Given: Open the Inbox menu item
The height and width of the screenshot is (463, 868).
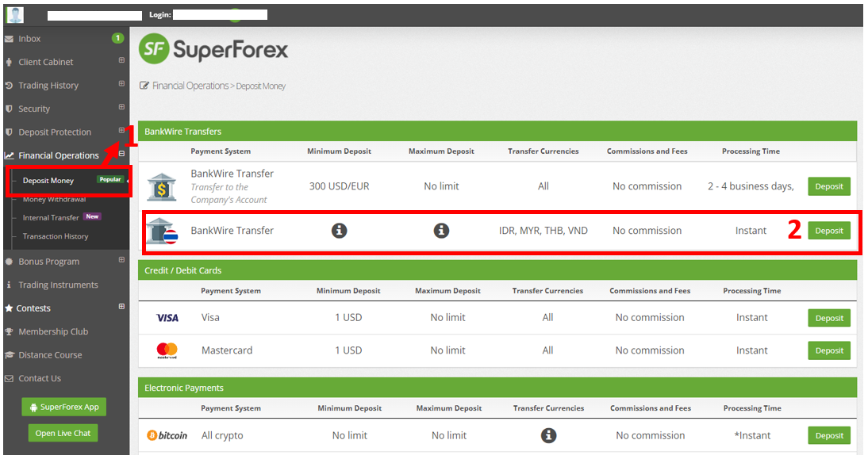Looking at the screenshot, I should click(x=29, y=39).
